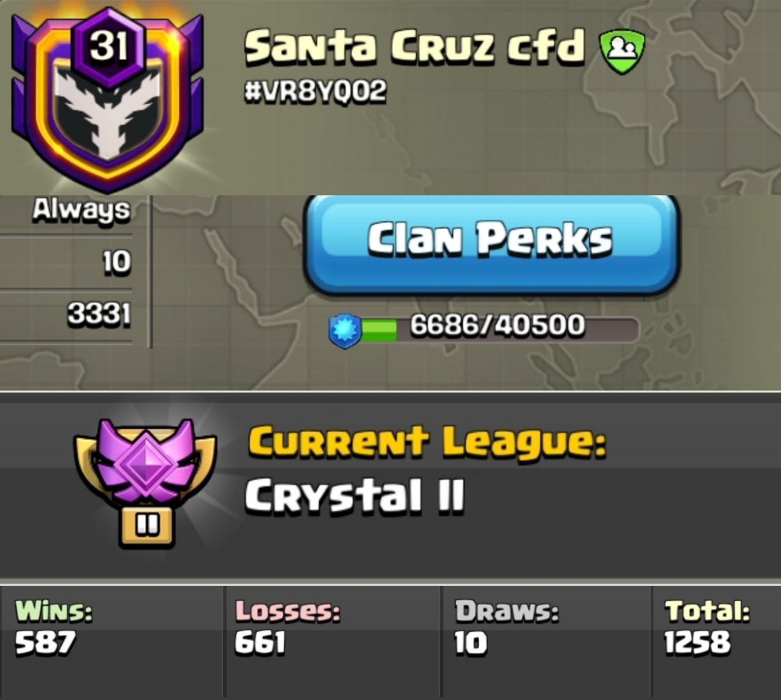Click the Total 1258 stat cell

716,641
